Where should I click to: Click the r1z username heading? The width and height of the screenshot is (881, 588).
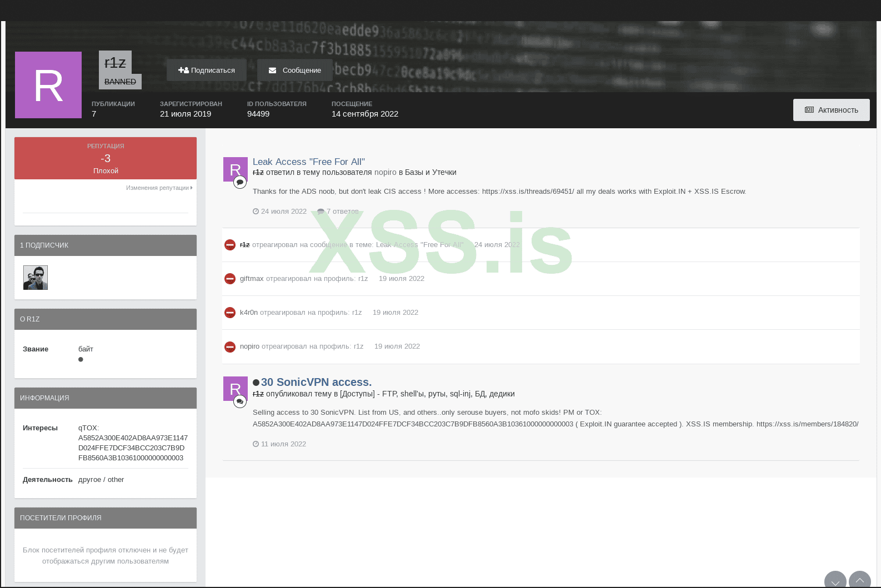pyautogui.click(x=115, y=63)
